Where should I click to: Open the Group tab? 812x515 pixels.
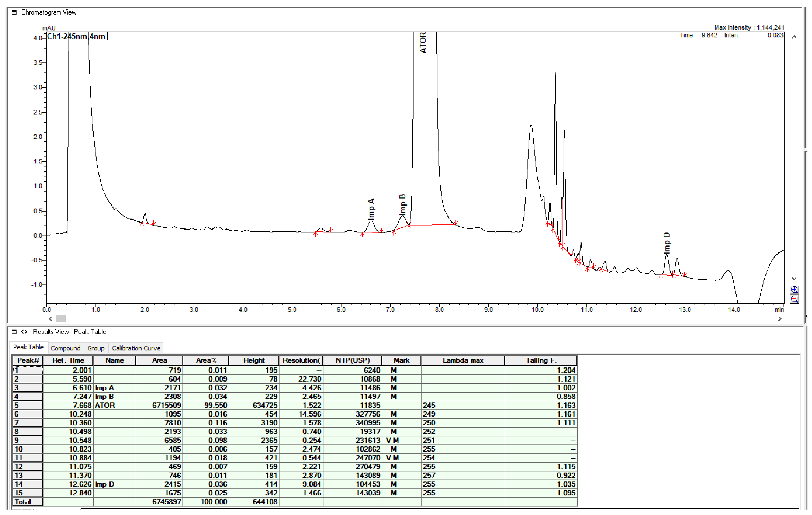pyautogui.click(x=96, y=348)
